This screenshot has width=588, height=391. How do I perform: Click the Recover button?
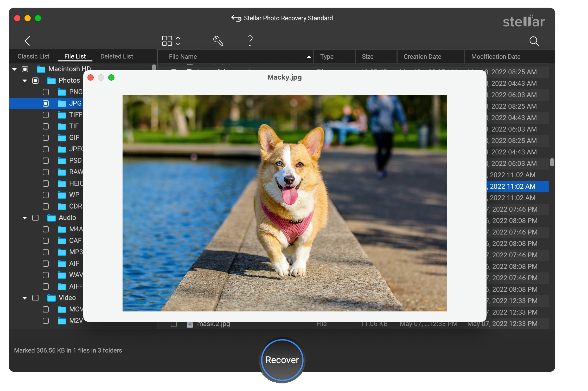(x=282, y=360)
